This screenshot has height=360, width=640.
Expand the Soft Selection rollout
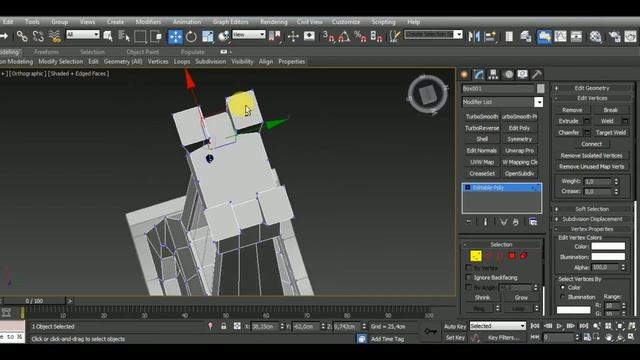[x=592, y=209]
